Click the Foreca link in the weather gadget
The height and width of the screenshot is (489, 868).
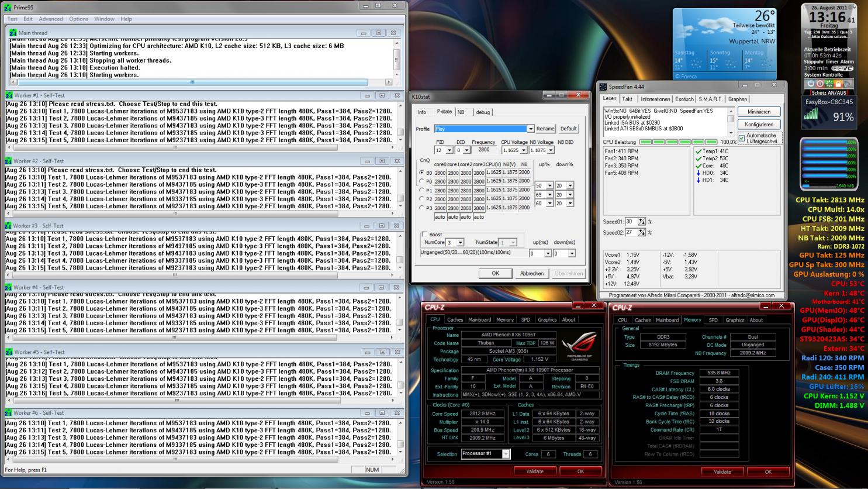click(686, 76)
